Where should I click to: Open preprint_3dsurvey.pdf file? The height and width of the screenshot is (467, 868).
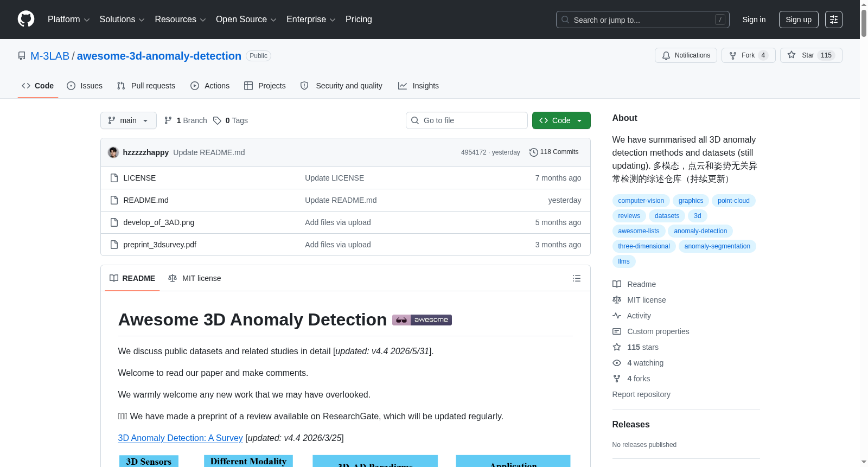coord(160,245)
